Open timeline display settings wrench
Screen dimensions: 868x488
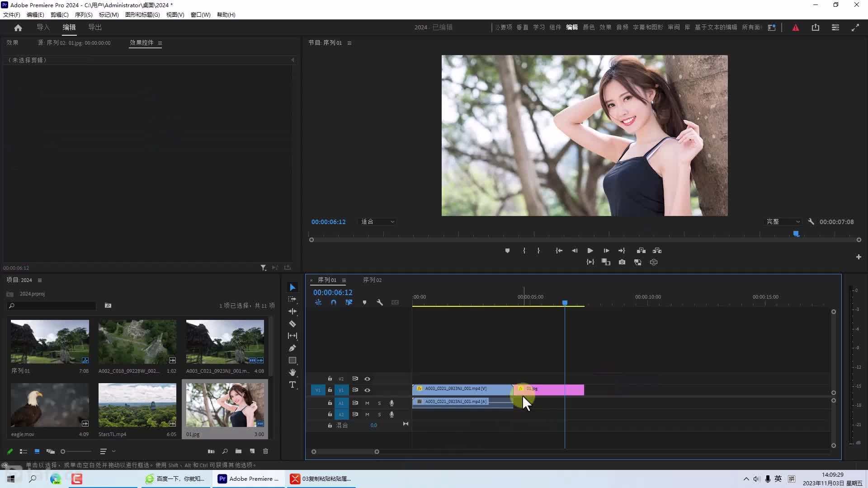[380, 302]
